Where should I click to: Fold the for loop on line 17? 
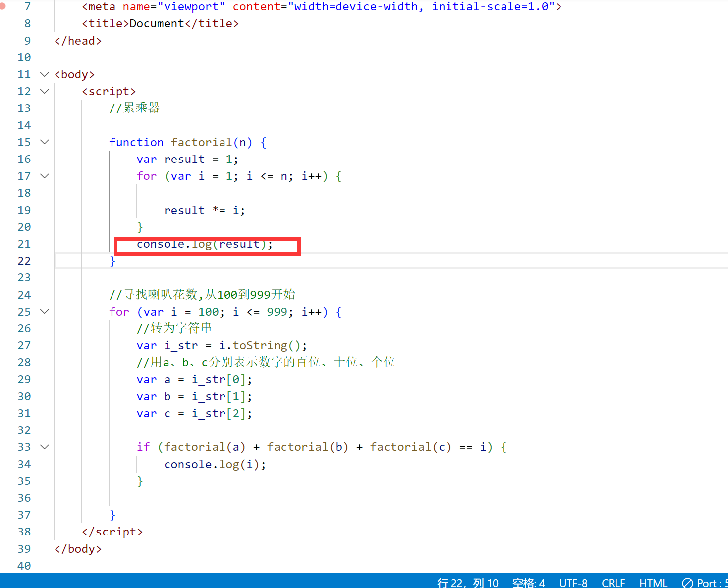pos(45,176)
